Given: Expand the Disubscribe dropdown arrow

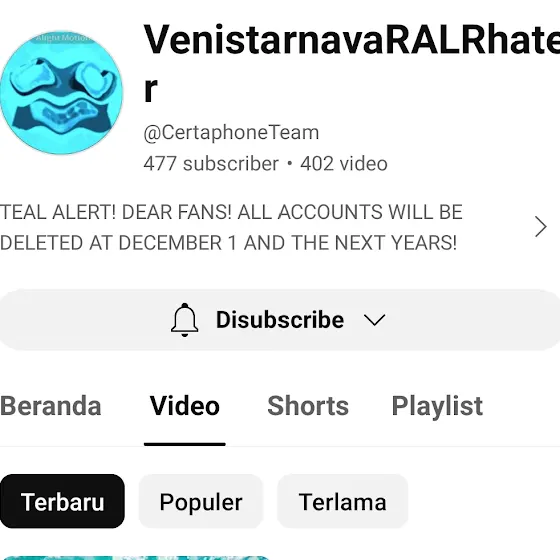Looking at the screenshot, I should click(374, 320).
